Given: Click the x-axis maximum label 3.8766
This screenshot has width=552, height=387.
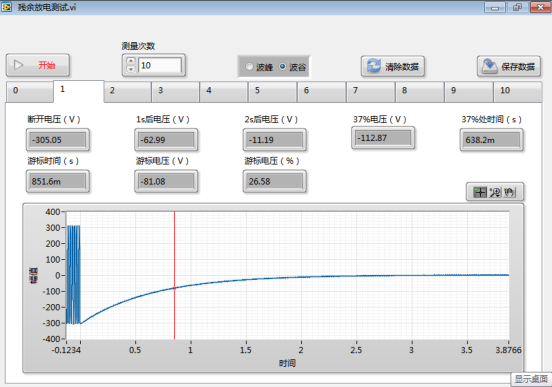Looking at the screenshot, I should tap(508, 350).
